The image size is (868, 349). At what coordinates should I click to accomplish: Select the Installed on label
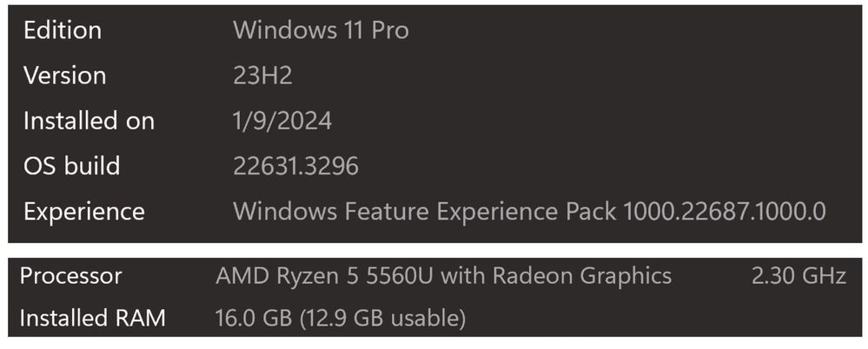[x=89, y=121]
